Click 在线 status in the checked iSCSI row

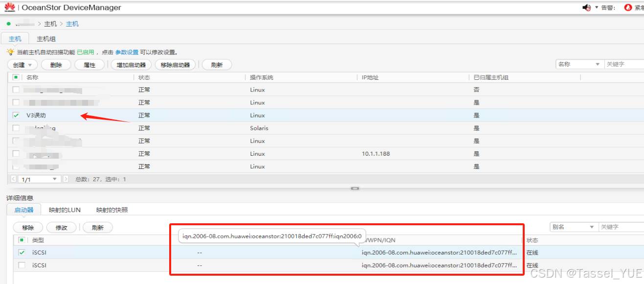click(x=533, y=252)
